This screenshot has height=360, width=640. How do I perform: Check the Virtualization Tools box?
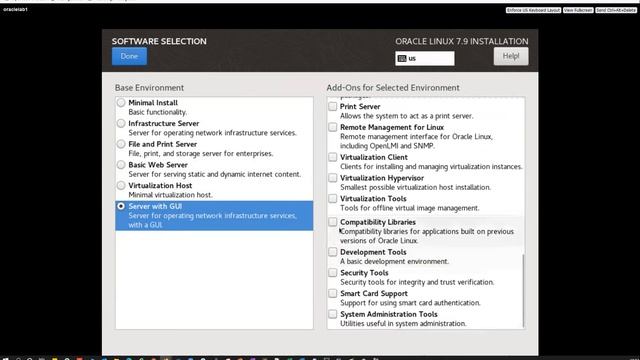coord(333,199)
